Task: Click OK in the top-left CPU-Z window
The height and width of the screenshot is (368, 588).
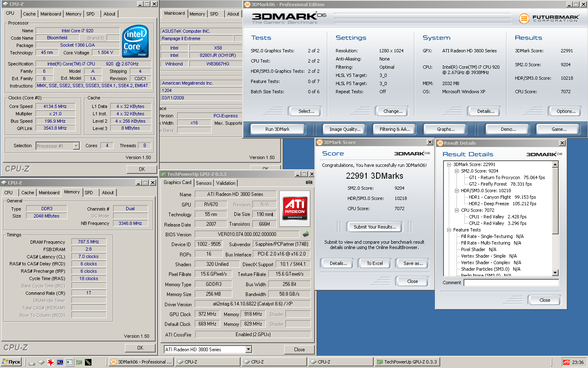Action: pos(142,169)
